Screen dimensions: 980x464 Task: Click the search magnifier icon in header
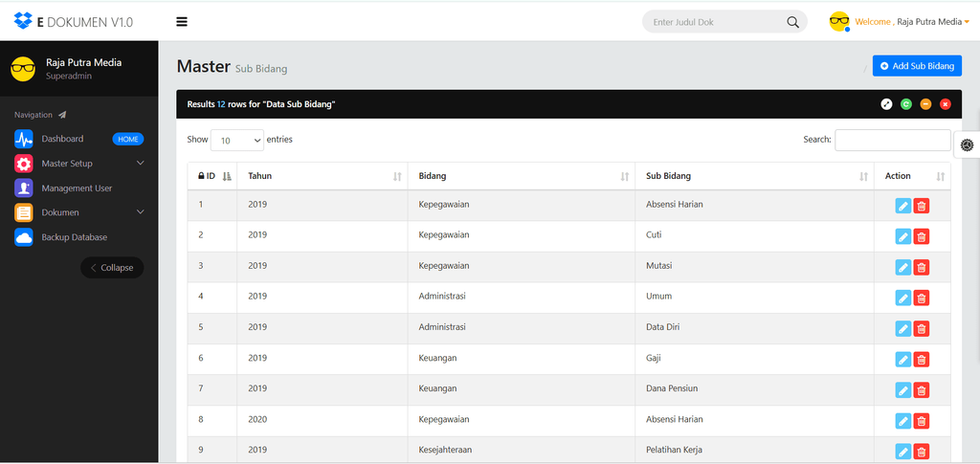[792, 22]
